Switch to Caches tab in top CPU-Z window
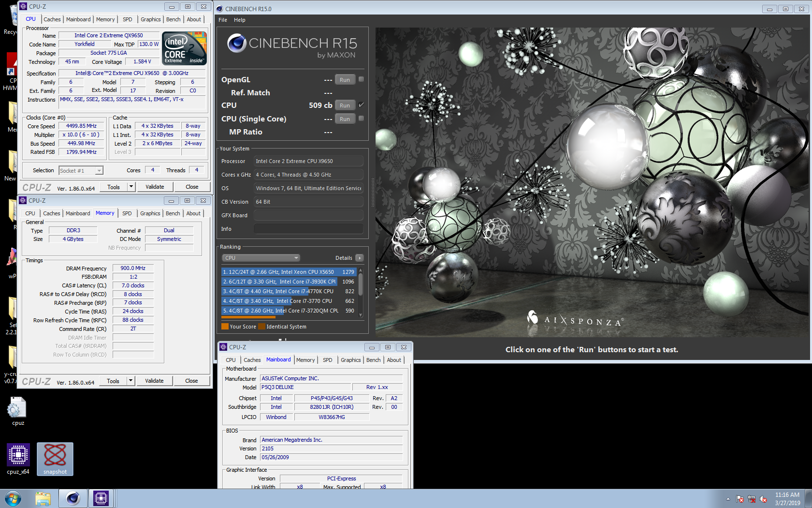The height and width of the screenshot is (508, 812). [52, 19]
